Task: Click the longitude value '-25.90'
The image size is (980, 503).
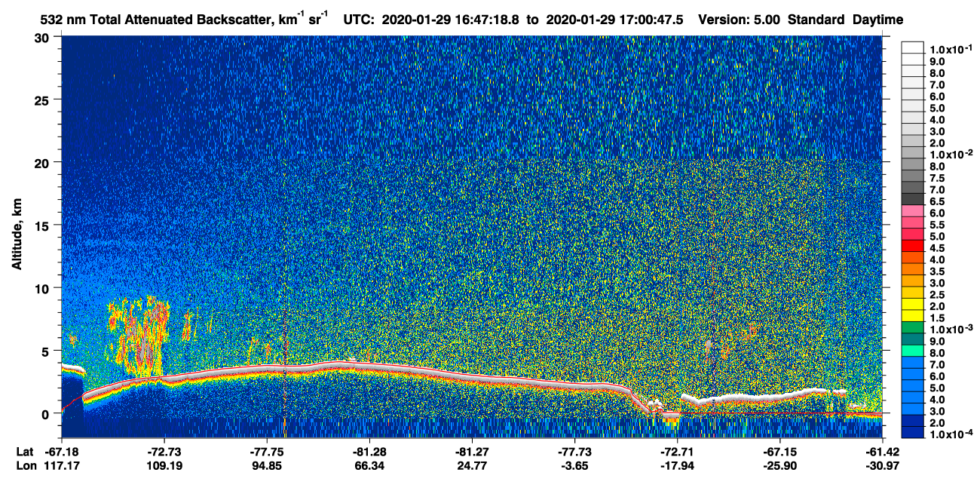Action: [x=780, y=466]
